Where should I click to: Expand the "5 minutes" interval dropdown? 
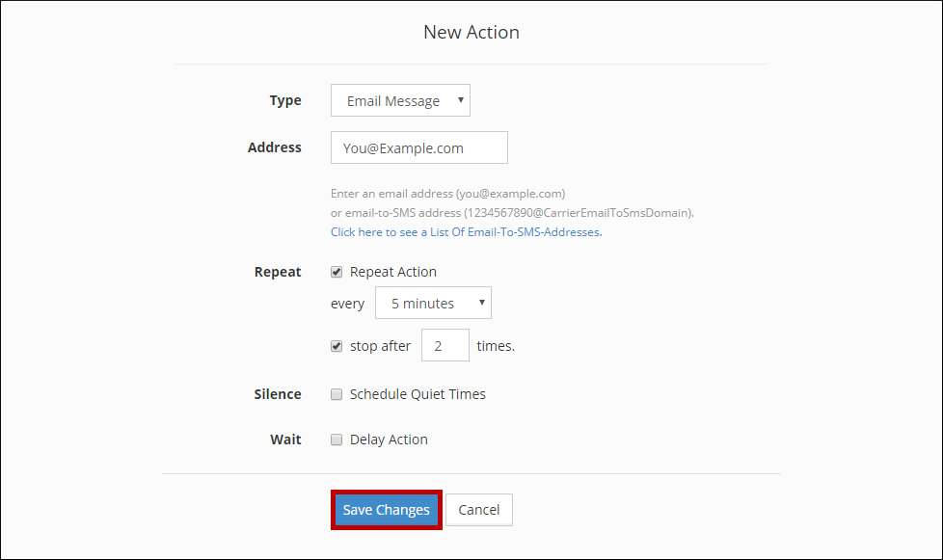coord(433,304)
